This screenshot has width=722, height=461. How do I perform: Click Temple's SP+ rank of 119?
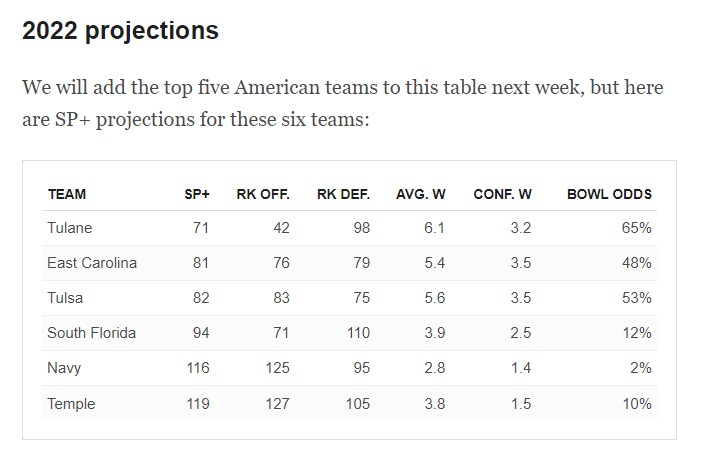[197, 404]
